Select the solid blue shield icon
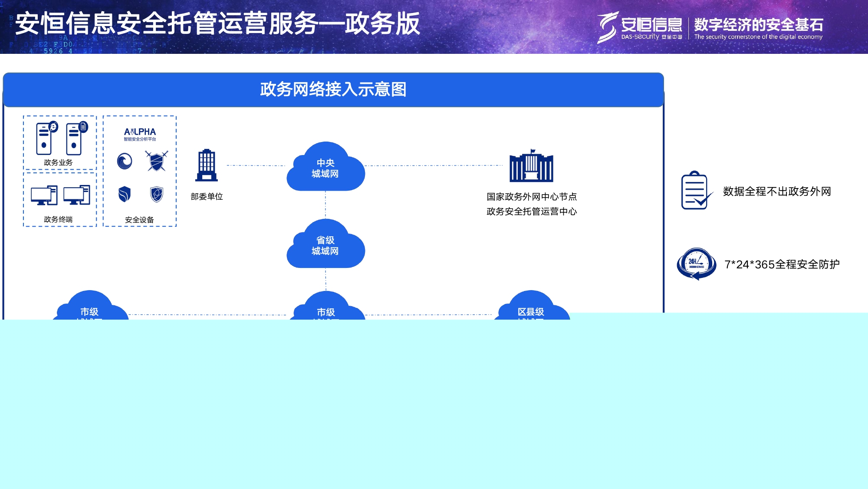Screen dimensions: 868x489 125,194
